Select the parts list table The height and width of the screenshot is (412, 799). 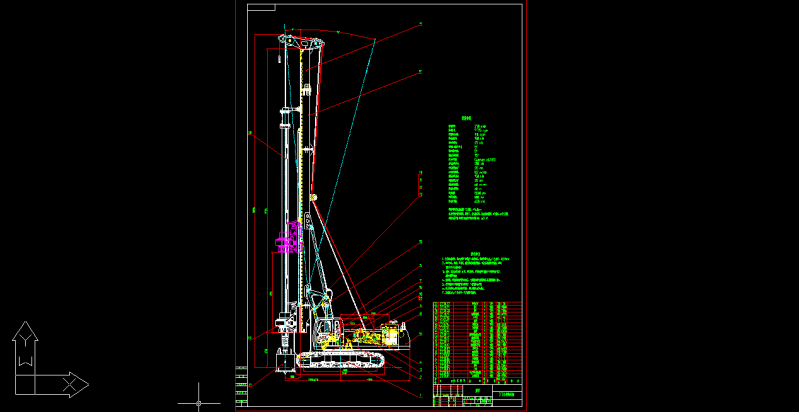(477, 340)
